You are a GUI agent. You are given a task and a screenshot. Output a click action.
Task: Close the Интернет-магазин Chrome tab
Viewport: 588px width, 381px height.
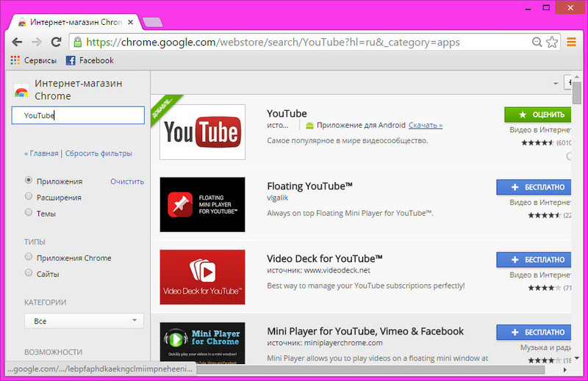pyautogui.click(x=131, y=23)
